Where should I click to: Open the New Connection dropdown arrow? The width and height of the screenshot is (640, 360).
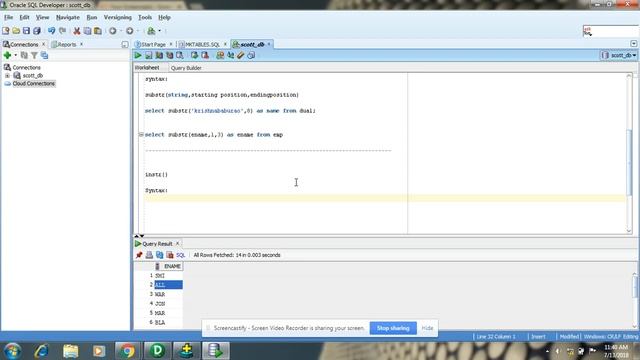15,55
